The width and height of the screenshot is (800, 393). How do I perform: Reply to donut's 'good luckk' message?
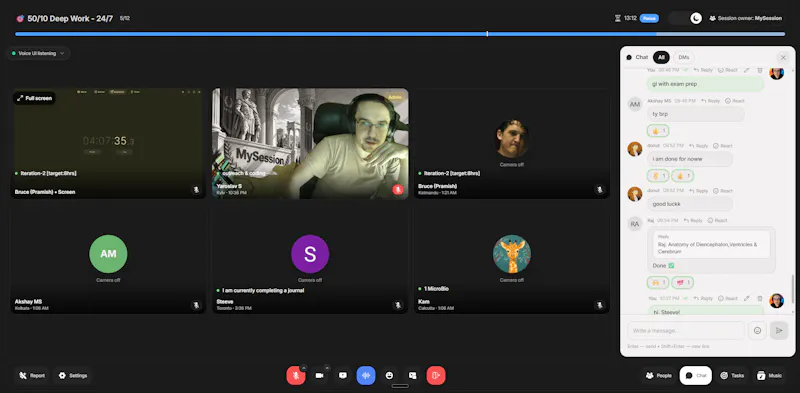point(698,191)
